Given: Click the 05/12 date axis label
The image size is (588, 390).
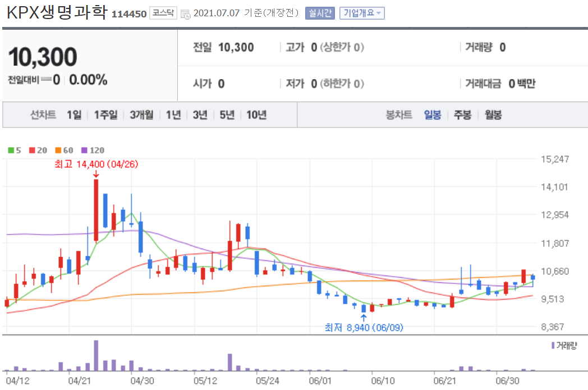Looking at the screenshot, I should click(205, 381).
